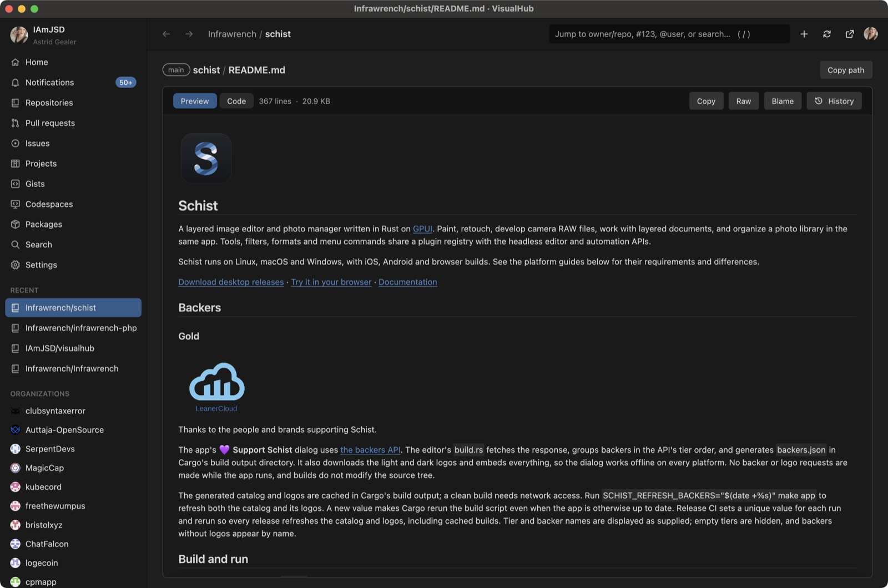
Task: Open recent repo IAmJSD/visualhub
Action: point(73,348)
